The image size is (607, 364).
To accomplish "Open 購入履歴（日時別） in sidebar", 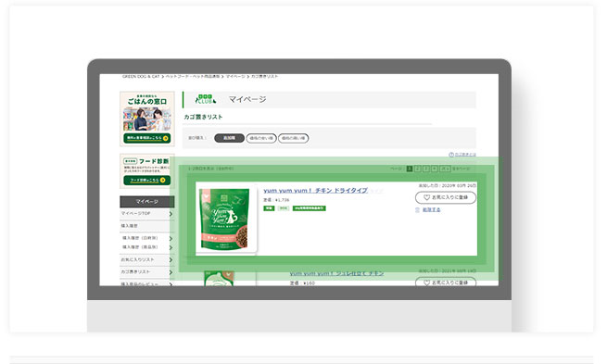I will click(140, 238).
